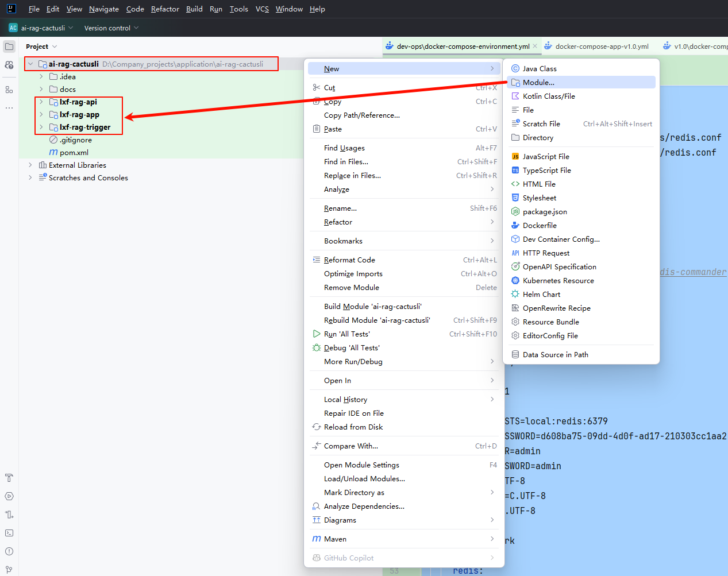Select .gitignore in project tree

(76, 140)
